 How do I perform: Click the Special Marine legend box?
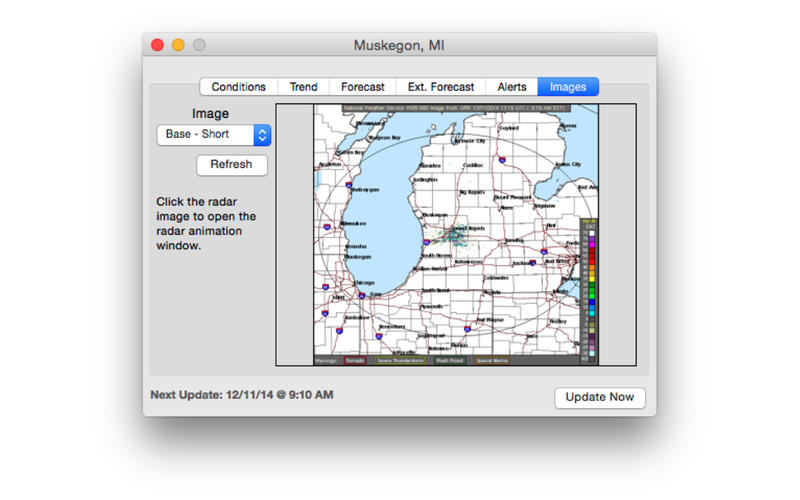(x=491, y=360)
